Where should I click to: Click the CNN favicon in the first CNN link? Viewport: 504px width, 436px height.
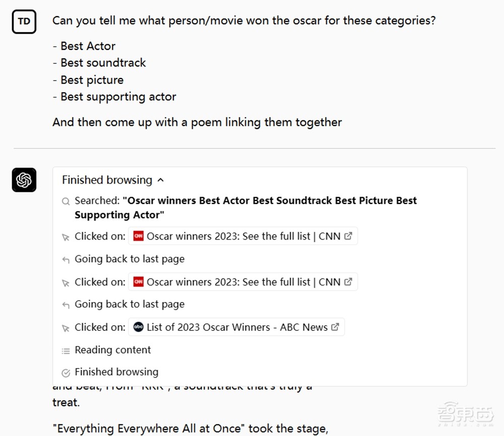pos(138,236)
